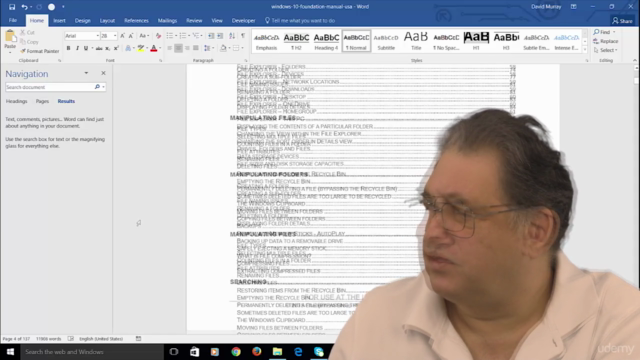Click the search magnifying glass in Navigation
The image size is (640, 360).
[97, 87]
